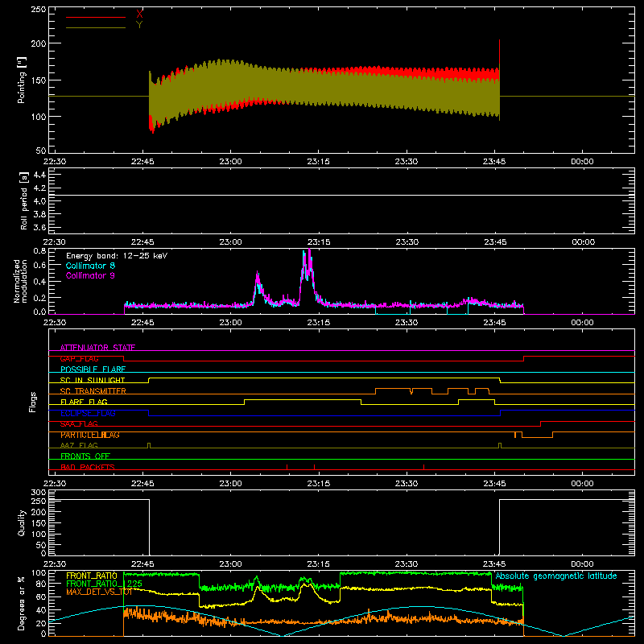Click the 4.4 tick on Roll period axis

pyautogui.click(x=39, y=175)
